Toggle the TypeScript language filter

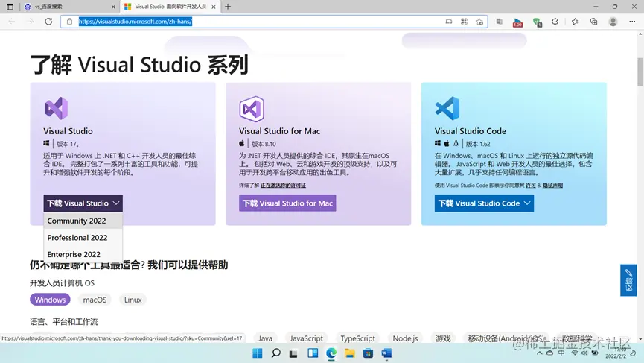pos(357,338)
